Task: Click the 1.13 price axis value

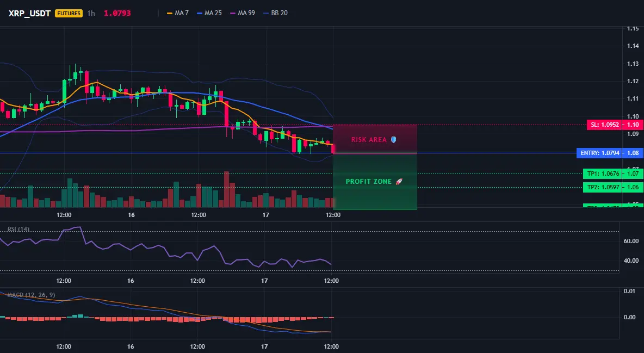Action: (633, 64)
